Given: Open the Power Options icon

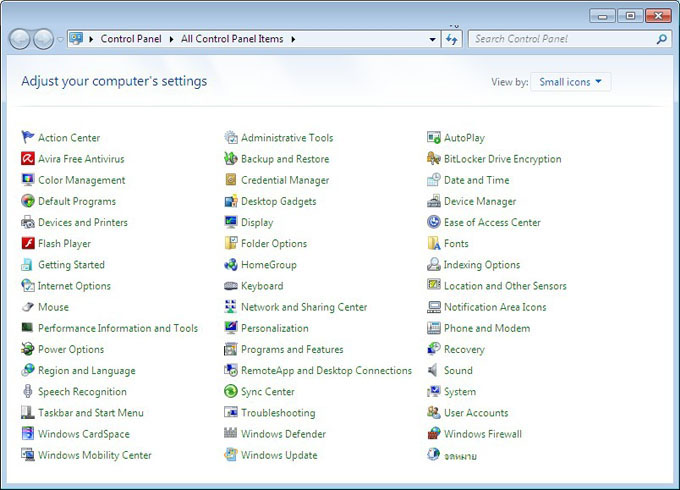Looking at the screenshot, I should pos(28,349).
